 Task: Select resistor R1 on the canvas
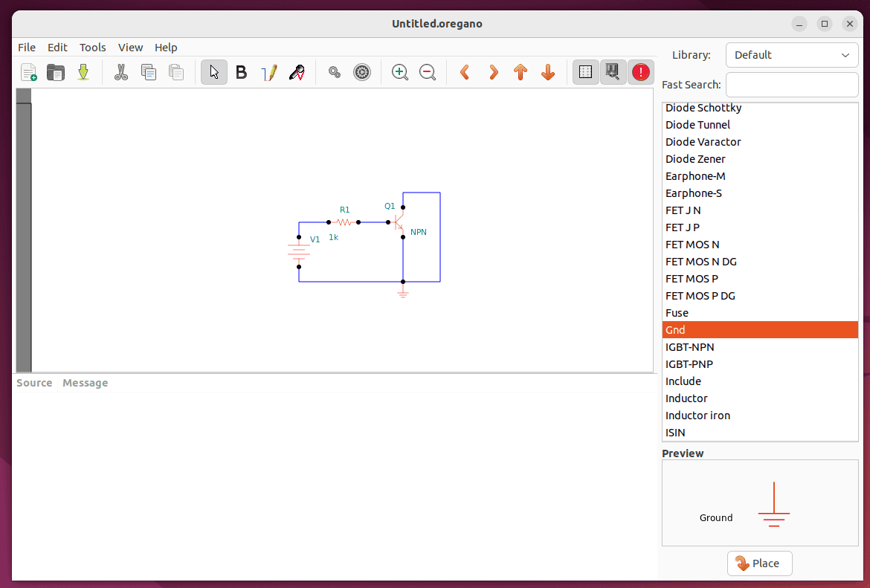coord(344,222)
